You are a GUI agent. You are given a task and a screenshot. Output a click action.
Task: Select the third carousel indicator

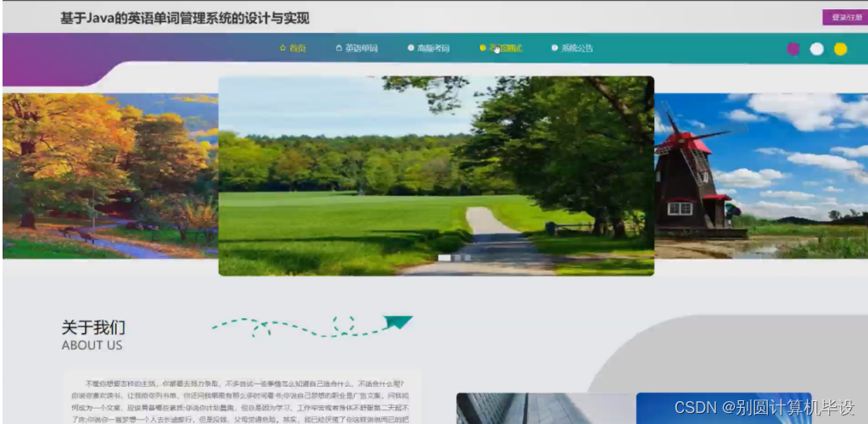click(468, 258)
